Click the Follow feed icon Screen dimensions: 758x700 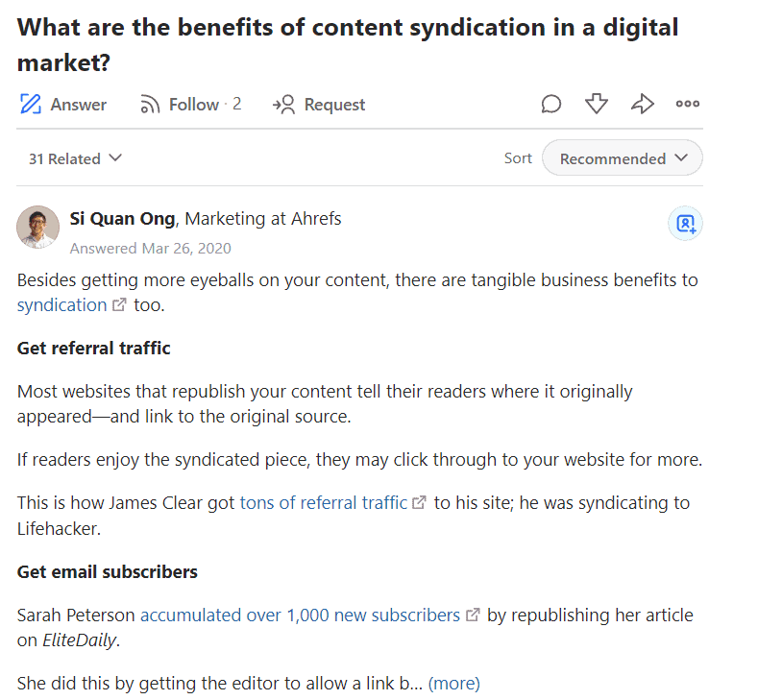coord(150,105)
